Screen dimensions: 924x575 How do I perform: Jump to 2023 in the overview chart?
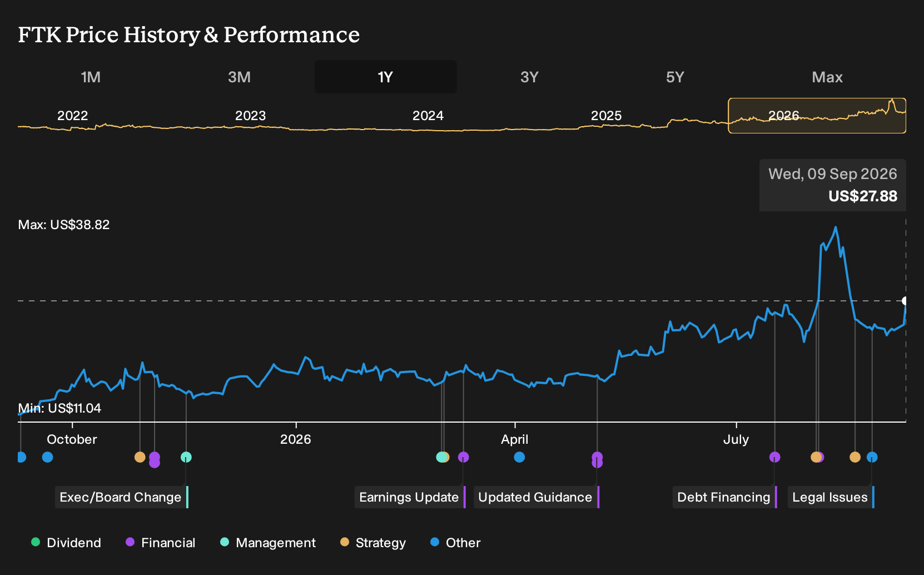[x=250, y=116]
